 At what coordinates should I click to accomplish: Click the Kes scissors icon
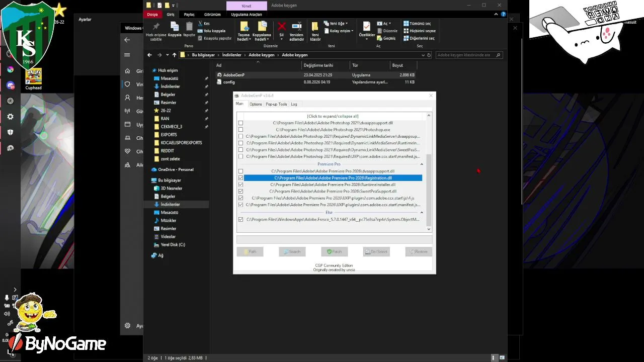click(x=200, y=24)
